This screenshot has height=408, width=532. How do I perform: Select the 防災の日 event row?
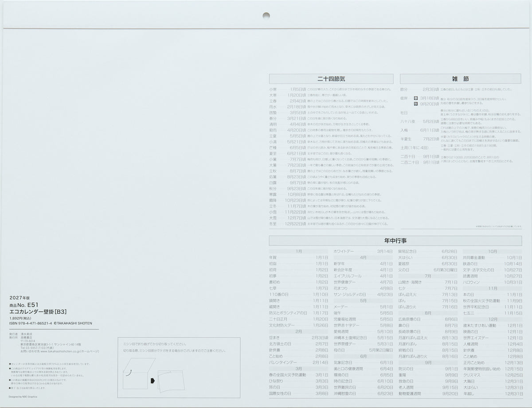coord(428,369)
